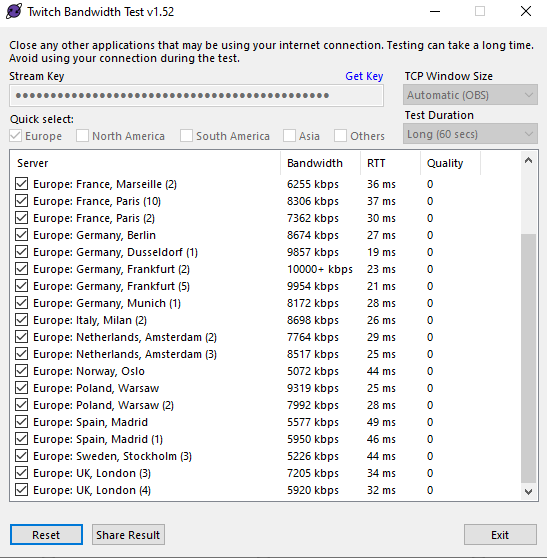Select the France, Paris (2) row text
The image size is (547, 558).
click(x=94, y=218)
